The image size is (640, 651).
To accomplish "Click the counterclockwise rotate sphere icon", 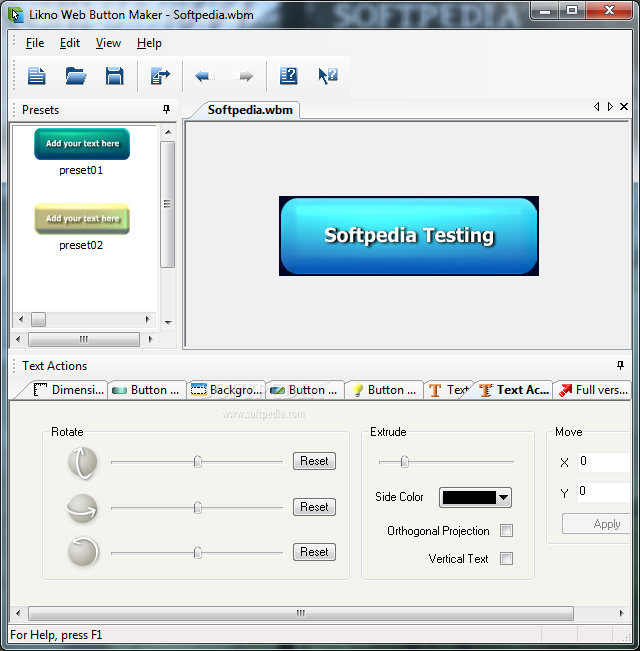I will [x=83, y=552].
